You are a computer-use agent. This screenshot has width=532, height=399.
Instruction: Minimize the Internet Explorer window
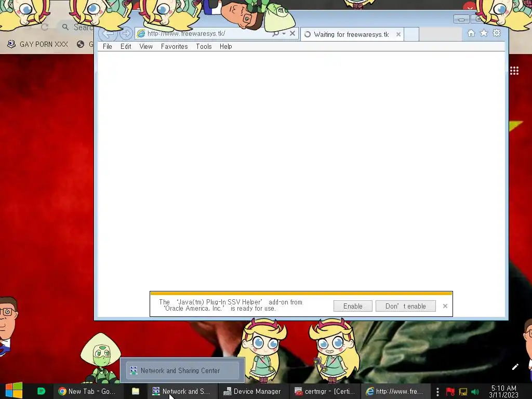click(461, 19)
